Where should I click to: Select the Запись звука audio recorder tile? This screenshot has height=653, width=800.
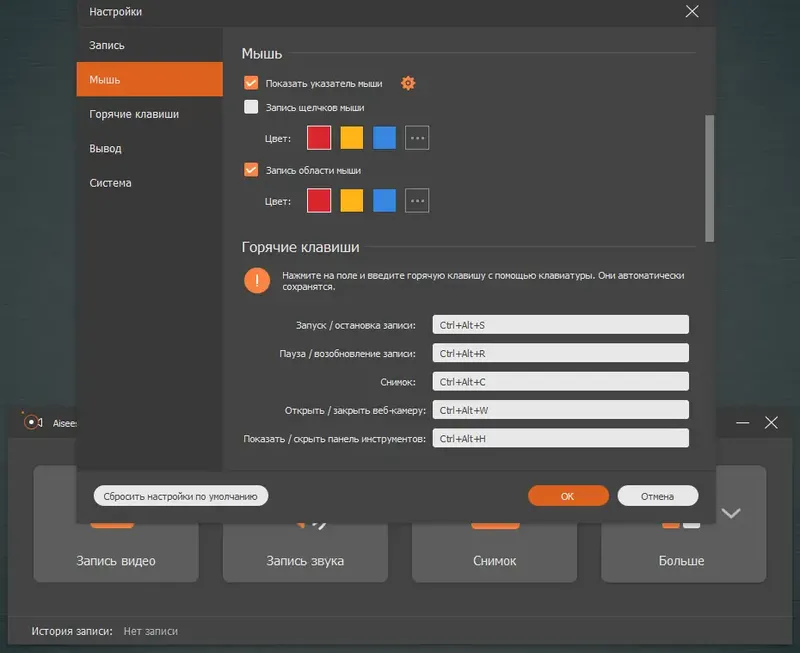pyautogui.click(x=304, y=560)
